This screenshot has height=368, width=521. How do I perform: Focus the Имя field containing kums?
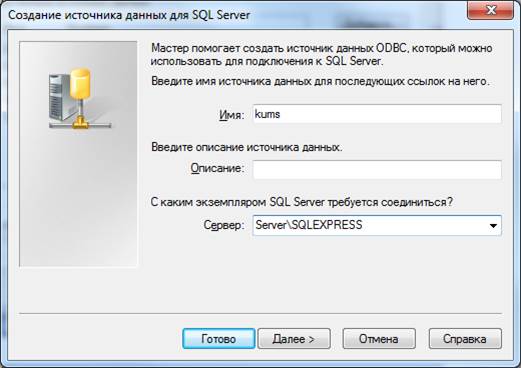[377, 114]
